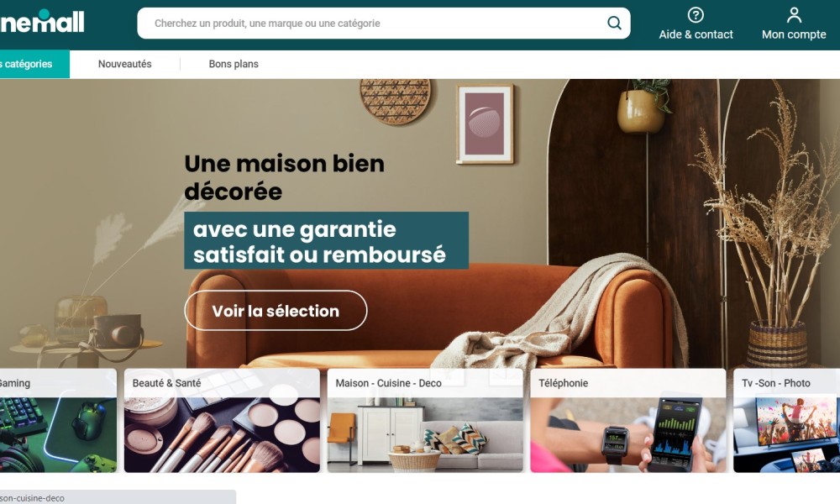Open Gaming category tile
This screenshot has width=840, height=504.
coord(58,421)
